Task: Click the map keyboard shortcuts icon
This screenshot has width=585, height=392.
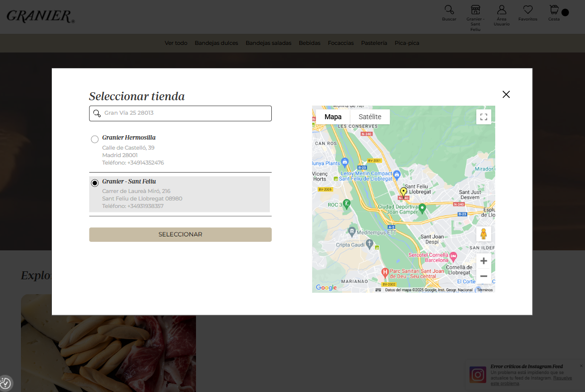Action: (x=378, y=290)
